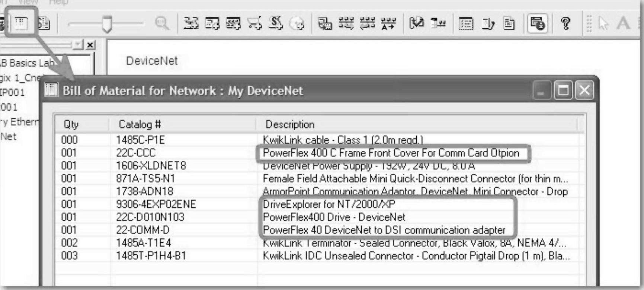Select catalog number '22C-D010N103'
This screenshot has height=290, width=644.
tap(150, 217)
